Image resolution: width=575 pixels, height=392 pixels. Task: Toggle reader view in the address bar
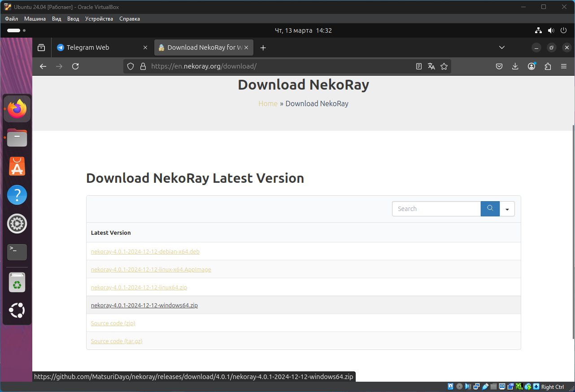tap(419, 66)
